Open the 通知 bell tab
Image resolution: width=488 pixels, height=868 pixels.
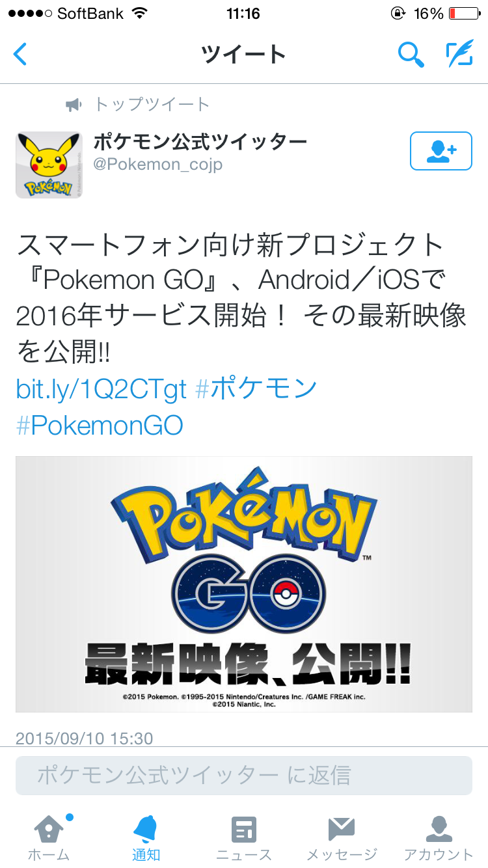[x=146, y=837]
